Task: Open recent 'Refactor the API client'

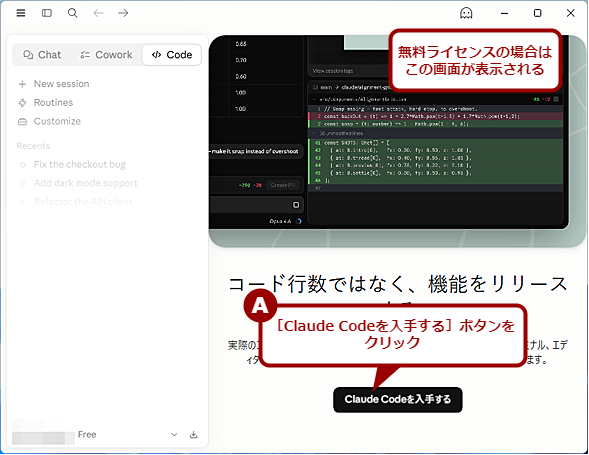Action: pyautogui.click(x=83, y=202)
